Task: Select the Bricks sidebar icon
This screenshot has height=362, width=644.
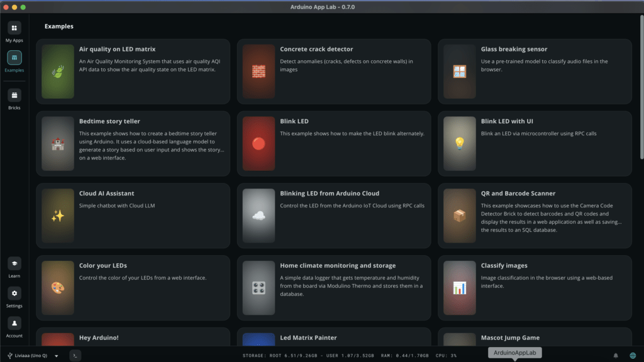Action: [14, 96]
